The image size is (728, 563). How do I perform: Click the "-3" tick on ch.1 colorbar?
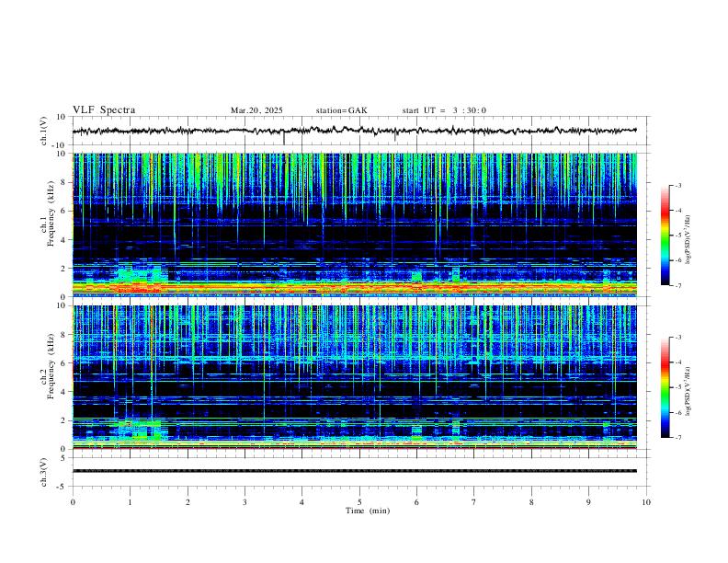tap(677, 185)
